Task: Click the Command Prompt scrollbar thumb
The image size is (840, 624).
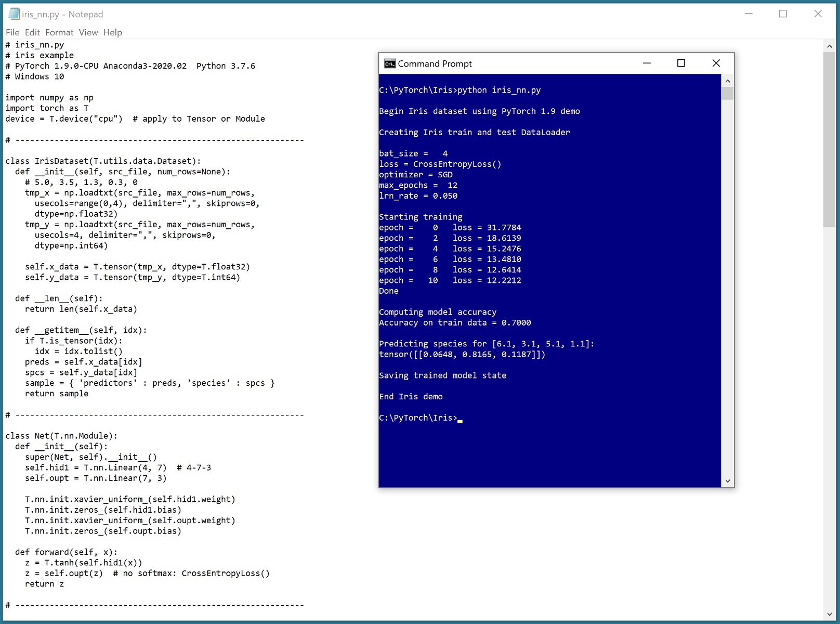Action: pos(727,94)
